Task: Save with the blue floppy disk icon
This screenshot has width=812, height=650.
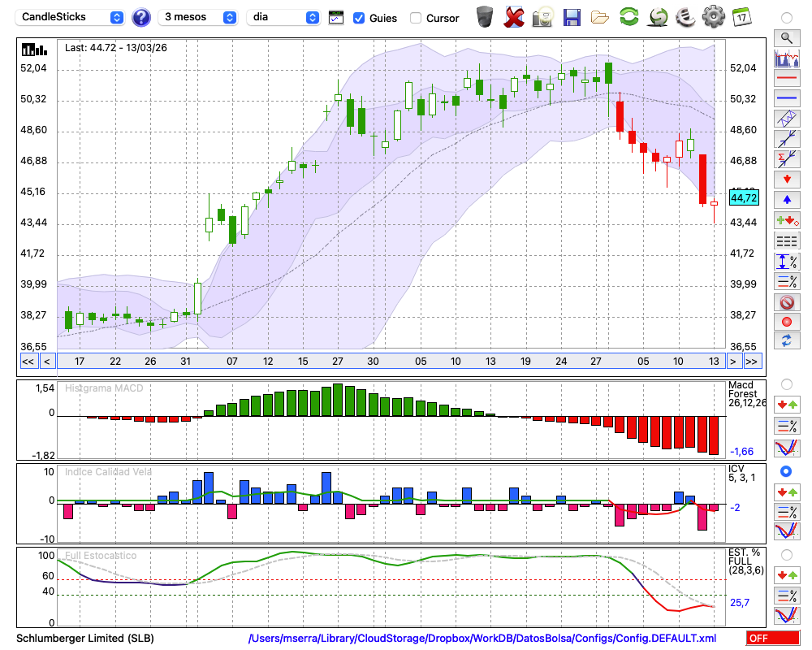Action: pos(572,17)
